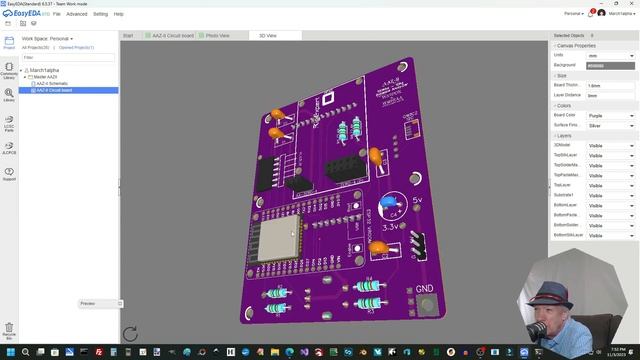Image resolution: width=640 pixels, height=360 pixels.
Task: Open the Personal mode dropdown in header
Action: pyautogui.click(x=573, y=13)
